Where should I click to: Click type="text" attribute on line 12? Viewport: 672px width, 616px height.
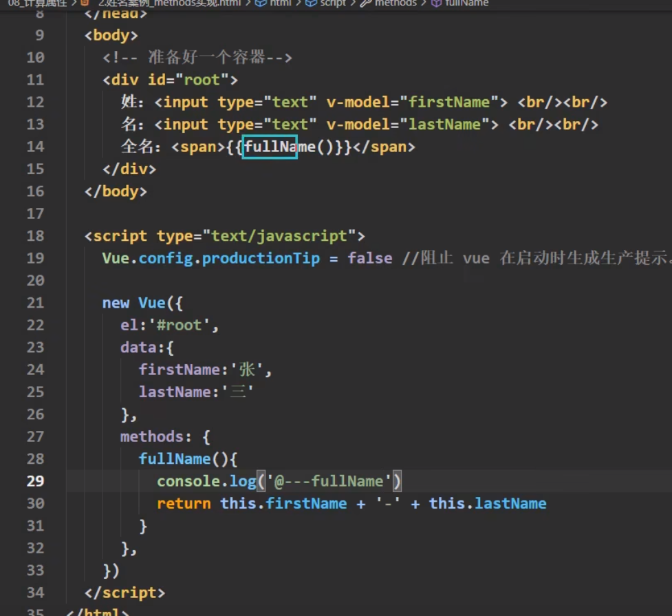click(267, 102)
